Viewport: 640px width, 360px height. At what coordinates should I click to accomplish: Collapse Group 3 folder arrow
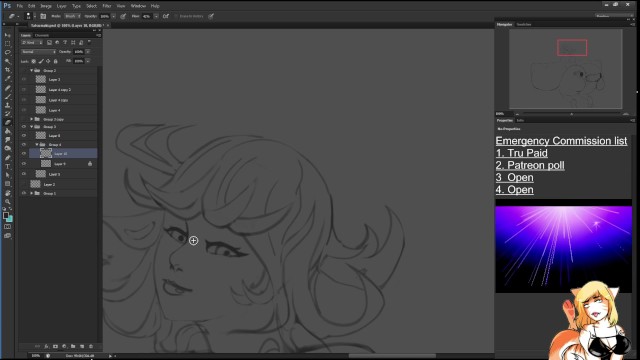[x=31, y=127]
